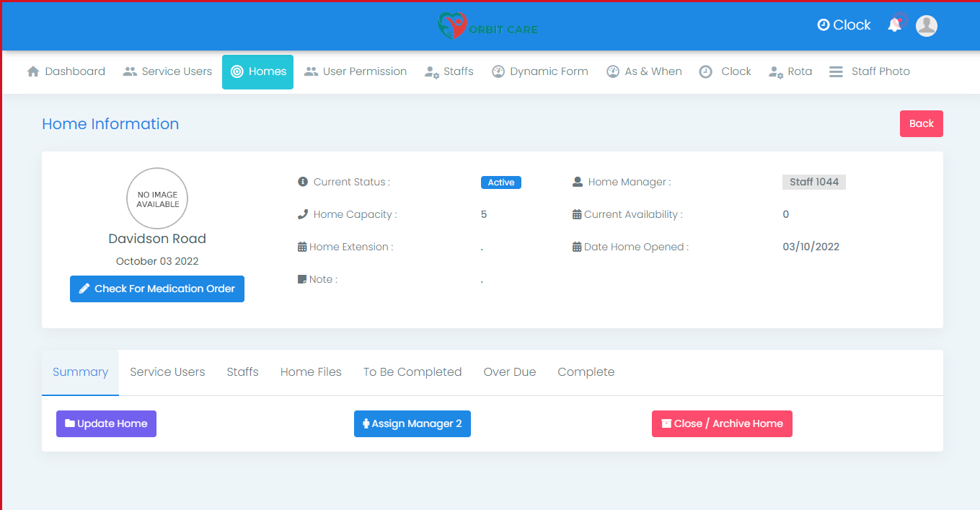Open the user profile avatar icon
Image resolution: width=980 pixels, height=510 pixels.
tap(926, 25)
